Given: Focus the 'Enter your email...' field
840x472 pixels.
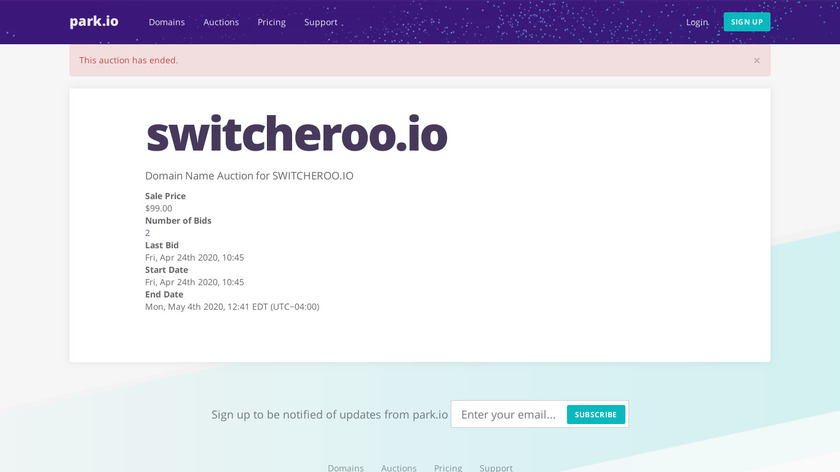Looking at the screenshot, I should point(509,414).
